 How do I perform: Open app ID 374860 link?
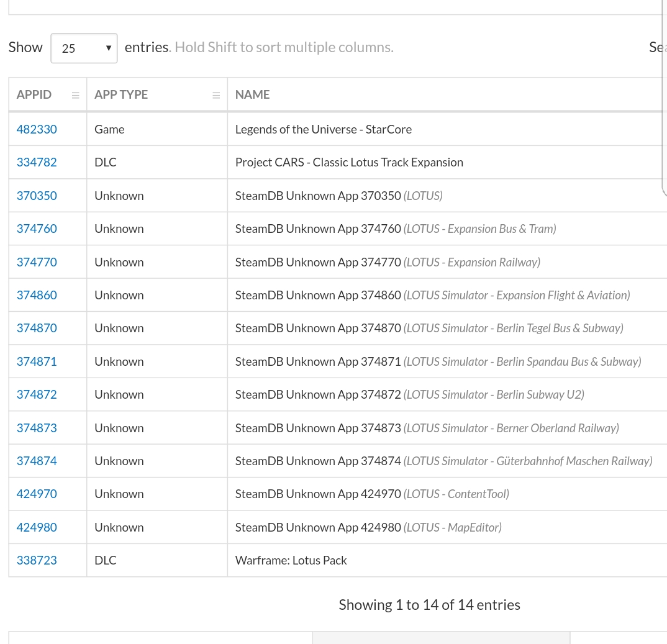pos(37,295)
